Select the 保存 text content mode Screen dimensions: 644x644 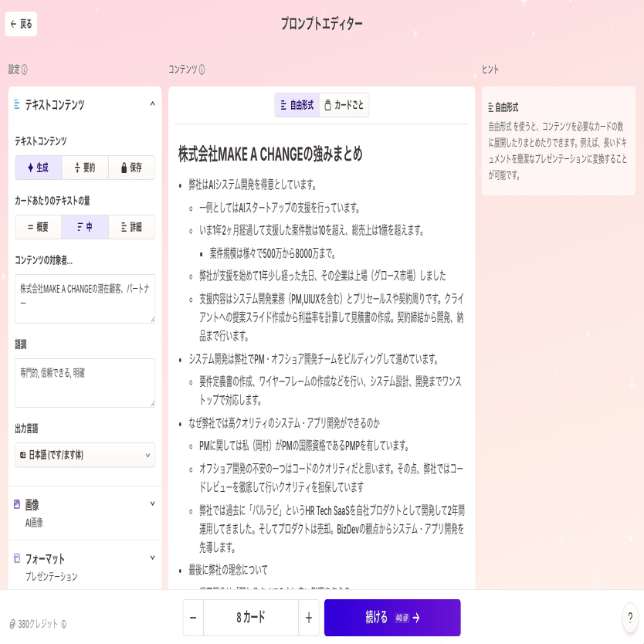click(131, 168)
